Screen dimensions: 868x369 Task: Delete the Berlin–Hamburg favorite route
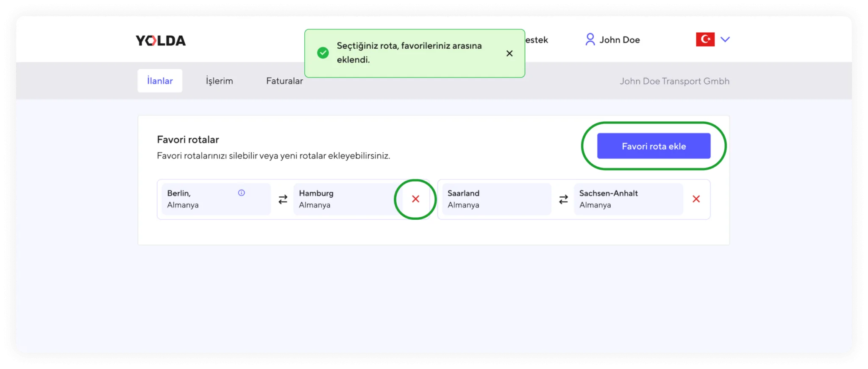[x=415, y=199]
